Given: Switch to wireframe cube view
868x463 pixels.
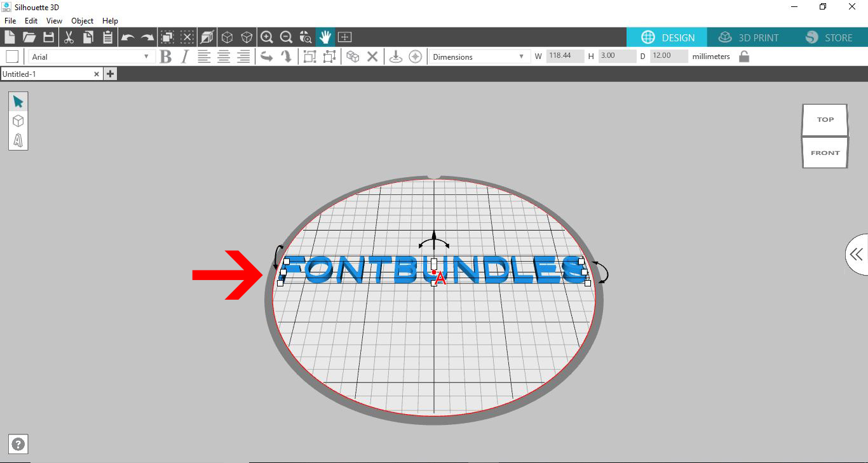Looking at the screenshot, I should (227, 37).
